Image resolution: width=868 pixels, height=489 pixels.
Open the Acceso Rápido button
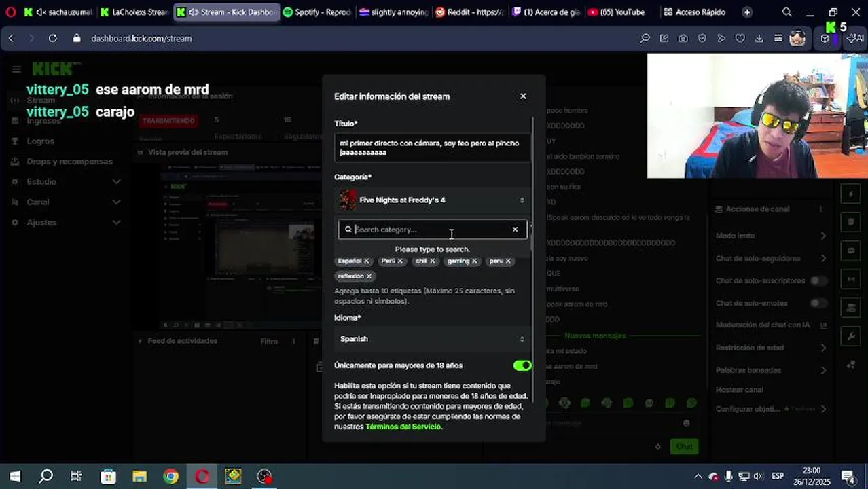pyautogui.click(x=695, y=12)
